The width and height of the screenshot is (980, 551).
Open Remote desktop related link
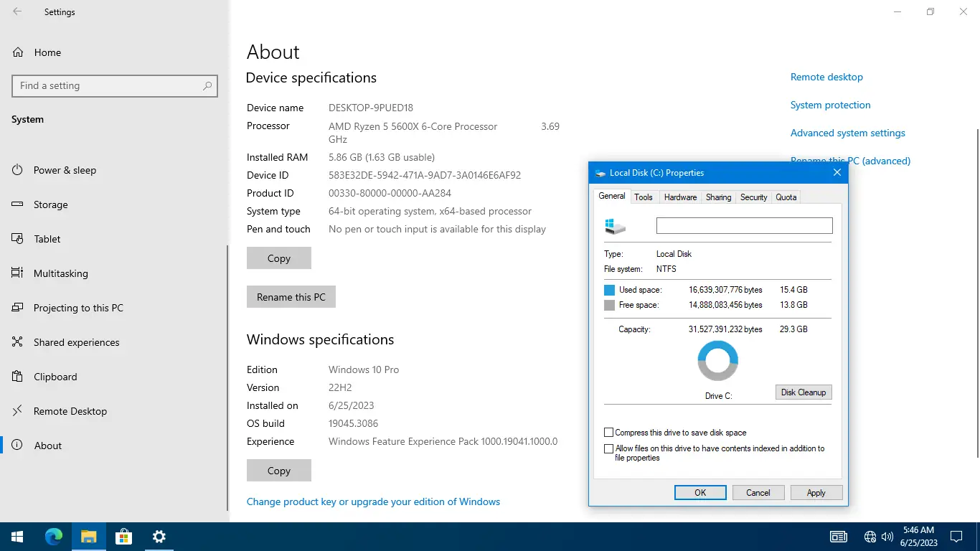point(826,77)
